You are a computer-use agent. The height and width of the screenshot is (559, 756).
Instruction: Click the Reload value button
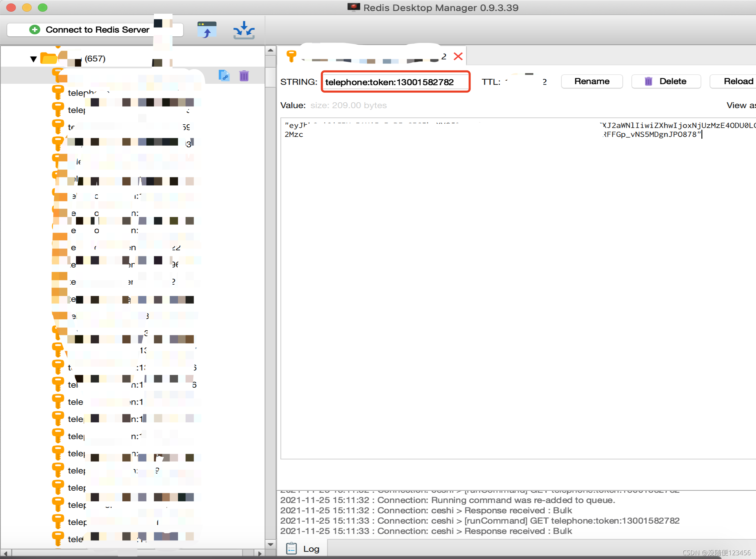click(x=733, y=81)
